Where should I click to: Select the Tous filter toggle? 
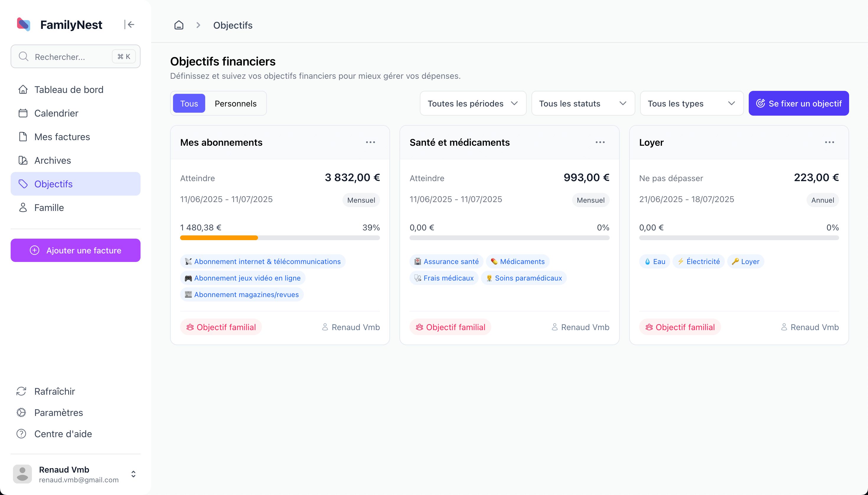189,103
